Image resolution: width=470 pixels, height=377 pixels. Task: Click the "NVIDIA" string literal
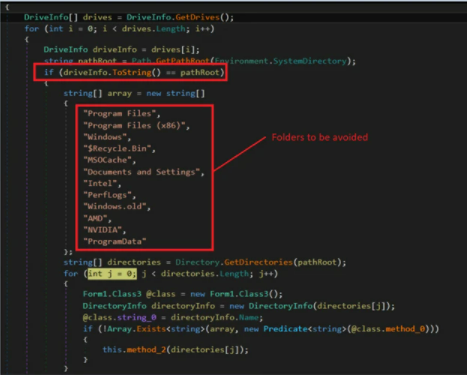click(103, 230)
